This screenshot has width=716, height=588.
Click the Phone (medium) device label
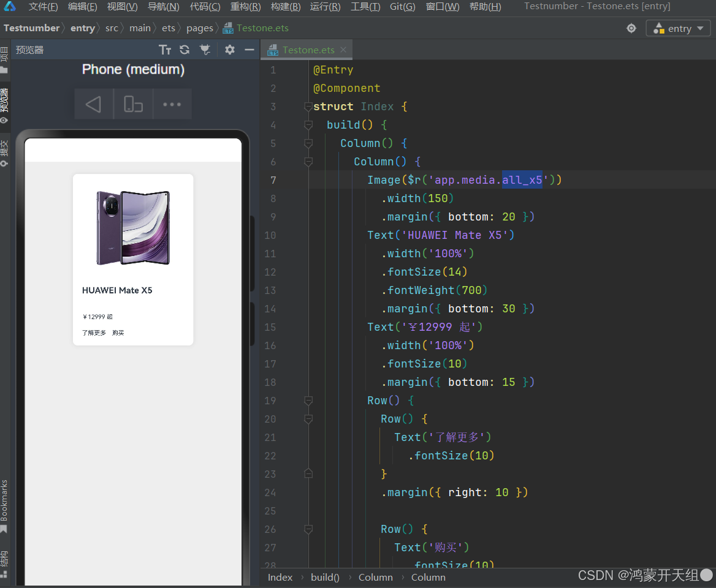click(134, 69)
